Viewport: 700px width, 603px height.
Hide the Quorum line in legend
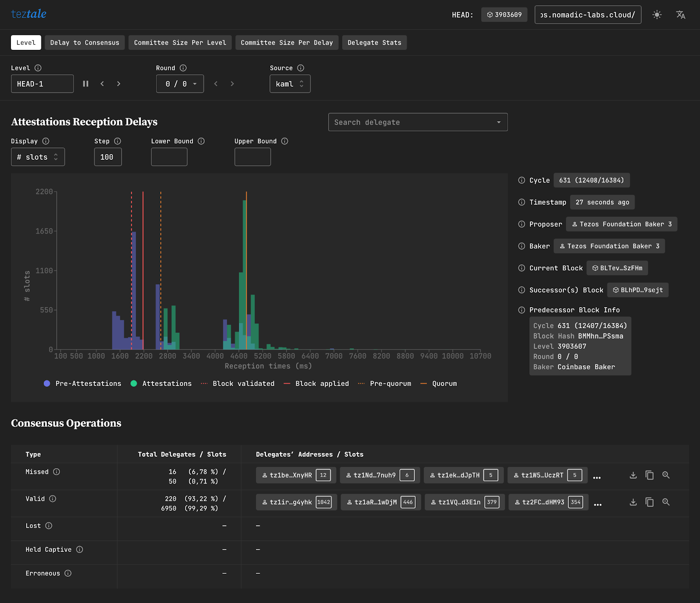(x=439, y=384)
